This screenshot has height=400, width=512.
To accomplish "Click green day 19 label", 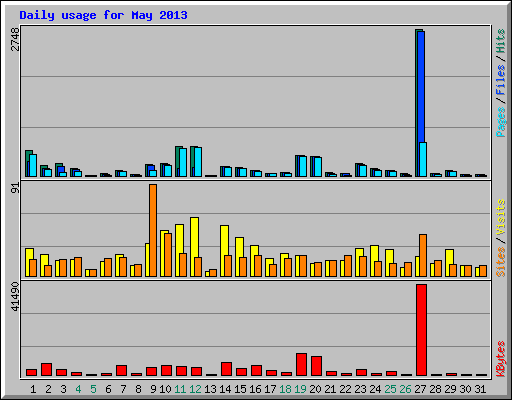I will tap(300, 389).
